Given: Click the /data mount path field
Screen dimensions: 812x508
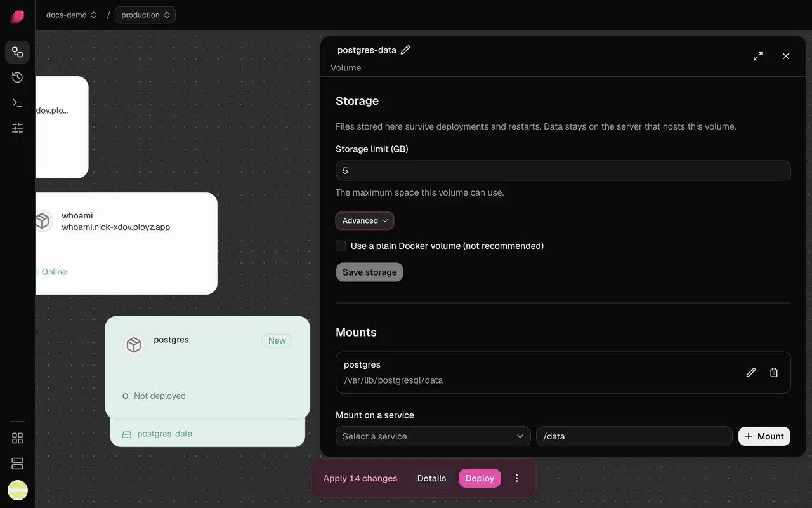Looking at the screenshot, I should click(x=634, y=436).
